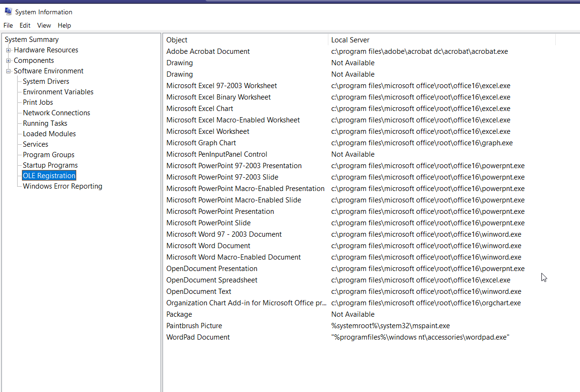This screenshot has height=392, width=580.
Task: Open the Edit menu
Action: pyautogui.click(x=25, y=25)
